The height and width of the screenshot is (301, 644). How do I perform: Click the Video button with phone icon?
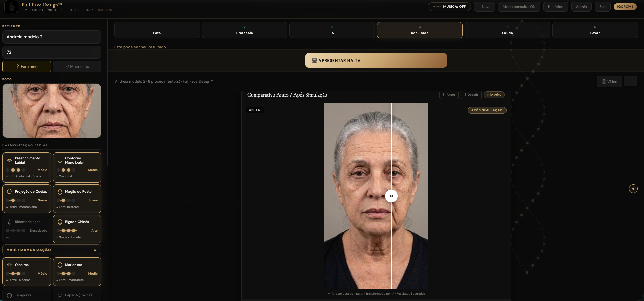click(609, 81)
